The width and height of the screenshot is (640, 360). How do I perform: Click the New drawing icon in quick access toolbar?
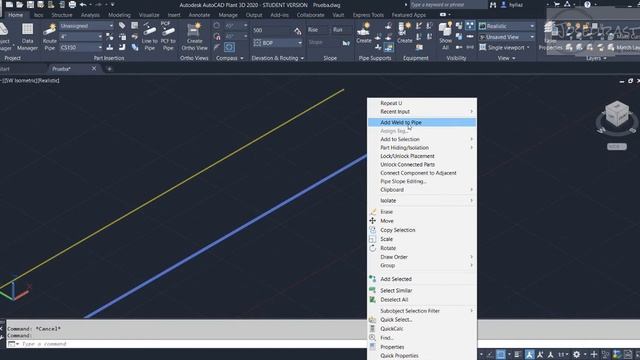click(x=9, y=4)
